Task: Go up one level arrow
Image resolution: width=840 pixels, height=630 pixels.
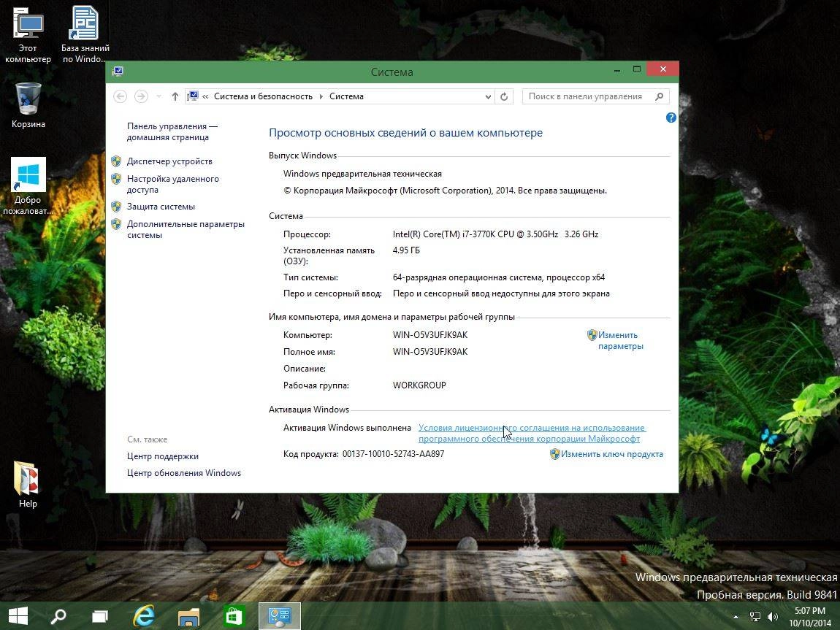Action: (x=175, y=96)
